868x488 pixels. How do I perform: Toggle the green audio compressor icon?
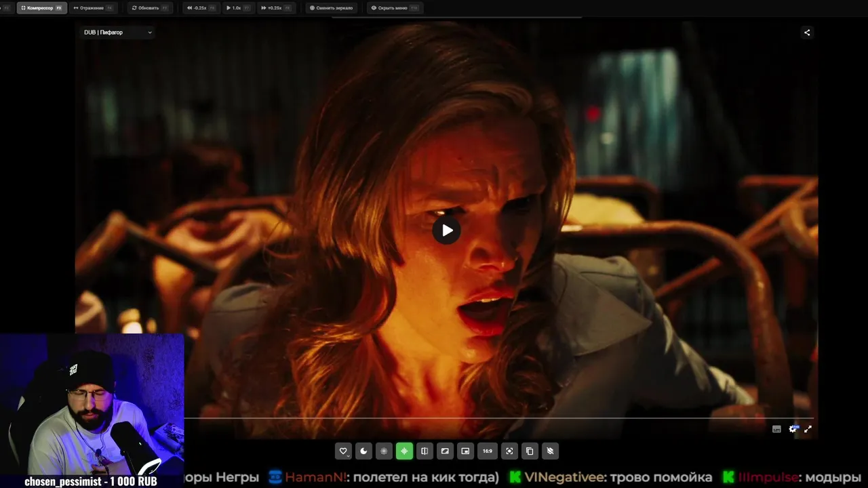pyautogui.click(x=404, y=451)
